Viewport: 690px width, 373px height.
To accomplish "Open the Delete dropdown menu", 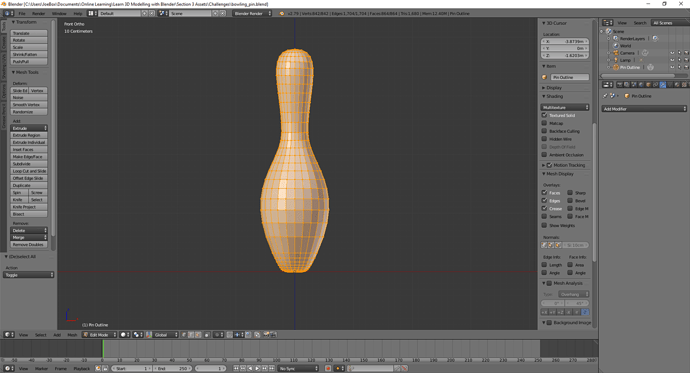I will pos(29,230).
